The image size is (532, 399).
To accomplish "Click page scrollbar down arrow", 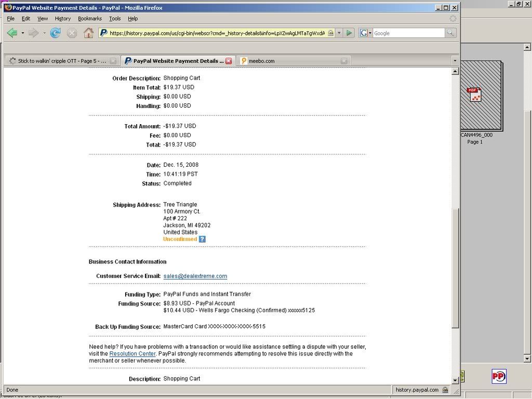I will pyautogui.click(x=455, y=380).
